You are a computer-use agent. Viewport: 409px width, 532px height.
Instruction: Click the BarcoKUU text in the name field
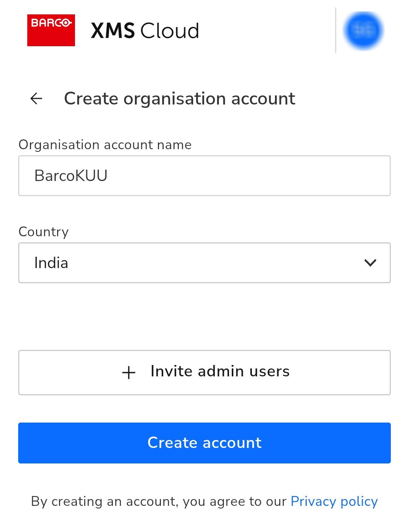tap(71, 176)
